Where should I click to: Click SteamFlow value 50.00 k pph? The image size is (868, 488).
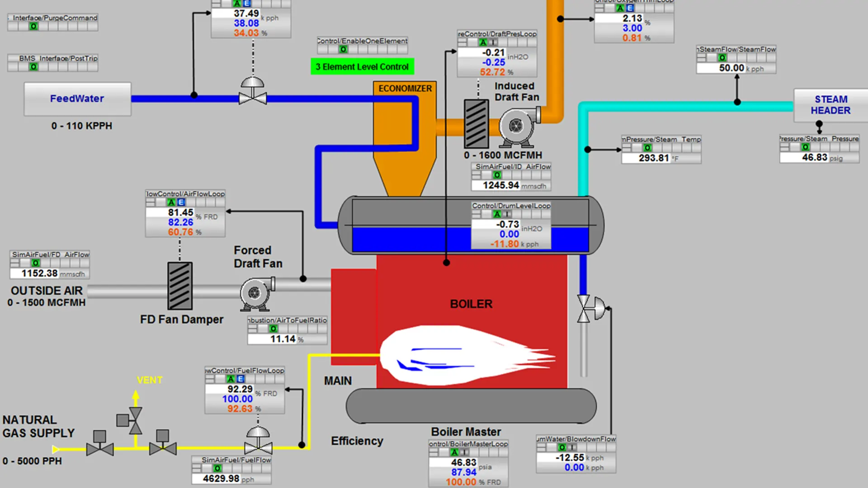coord(731,68)
